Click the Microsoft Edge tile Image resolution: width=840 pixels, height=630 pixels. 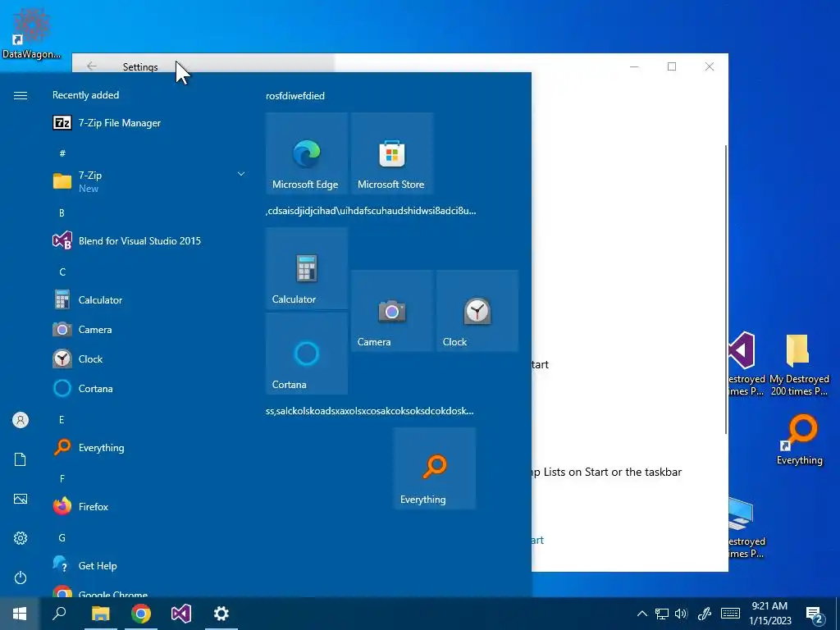click(307, 153)
